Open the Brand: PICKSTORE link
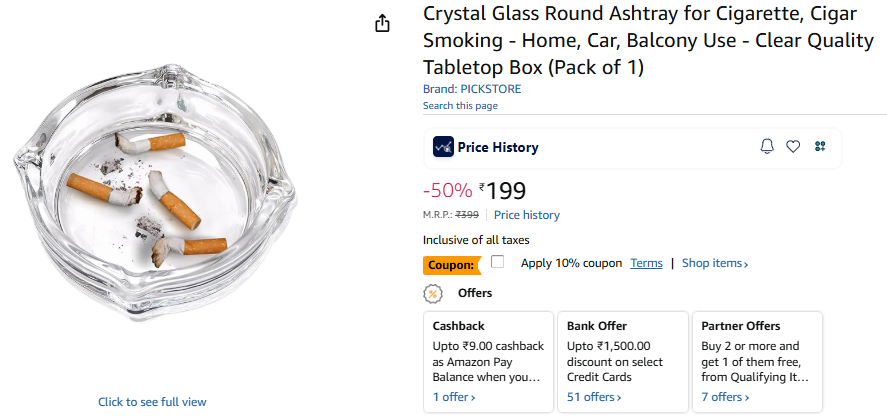 472,89
